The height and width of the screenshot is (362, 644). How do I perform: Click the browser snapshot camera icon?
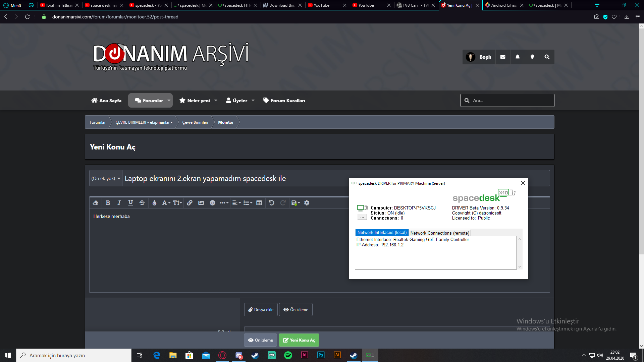(x=597, y=17)
